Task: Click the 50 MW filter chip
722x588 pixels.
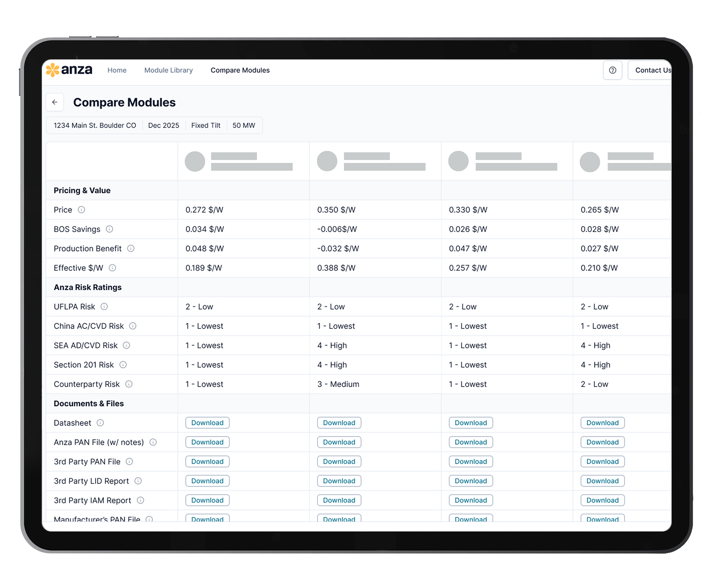Action: (x=244, y=125)
